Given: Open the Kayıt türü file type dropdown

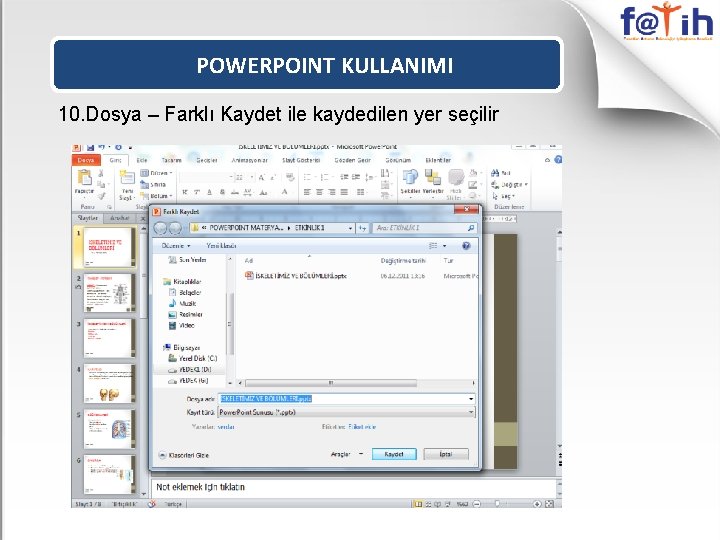Looking at the screenshot, I should click(346, 412).
